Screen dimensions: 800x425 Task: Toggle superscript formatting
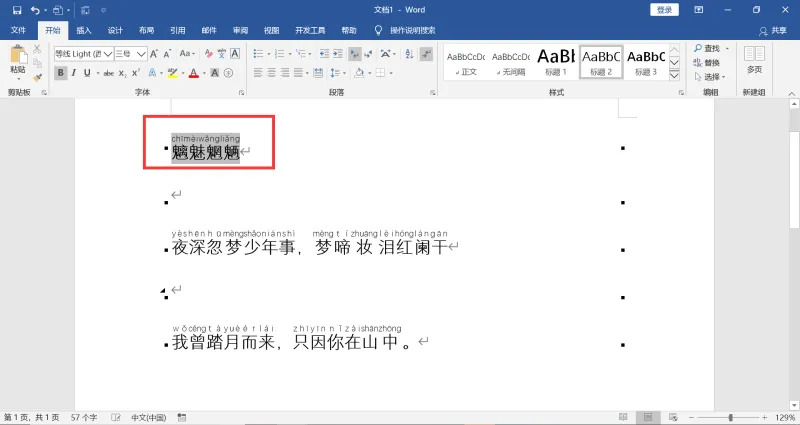coord(136,73)
